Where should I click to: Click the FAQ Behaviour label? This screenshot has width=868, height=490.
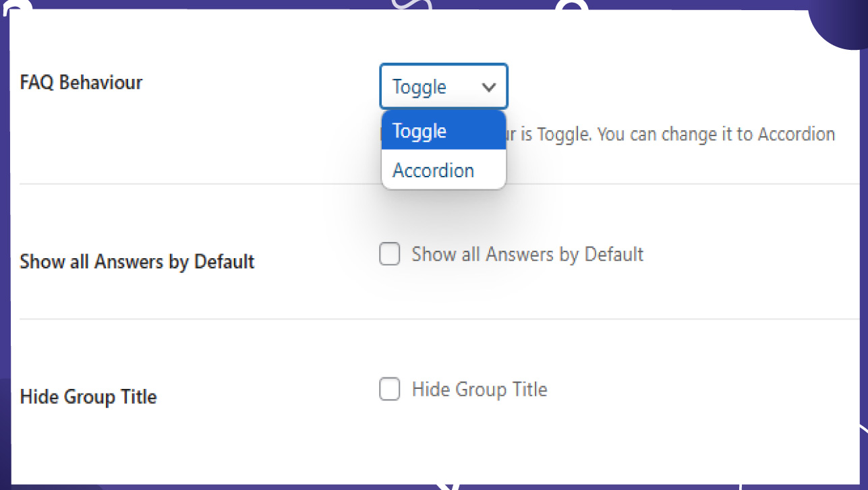pos(81,82)
